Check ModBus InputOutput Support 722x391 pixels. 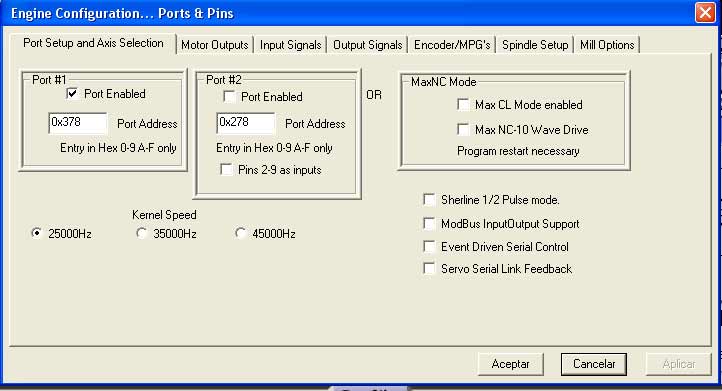(429, 224)
